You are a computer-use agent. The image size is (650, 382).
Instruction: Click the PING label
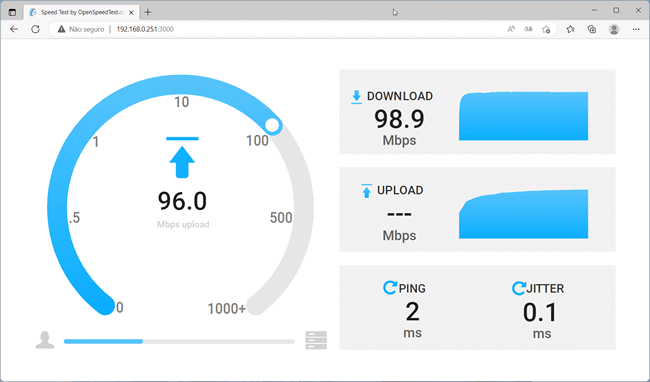pos(412,288)
